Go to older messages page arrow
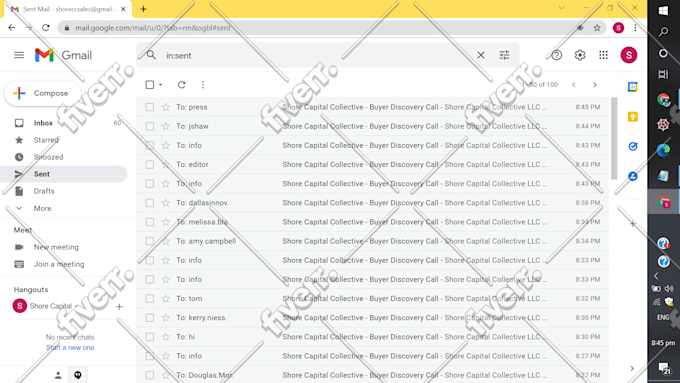The height and width of the screenshot is (383, 680). 595,85
